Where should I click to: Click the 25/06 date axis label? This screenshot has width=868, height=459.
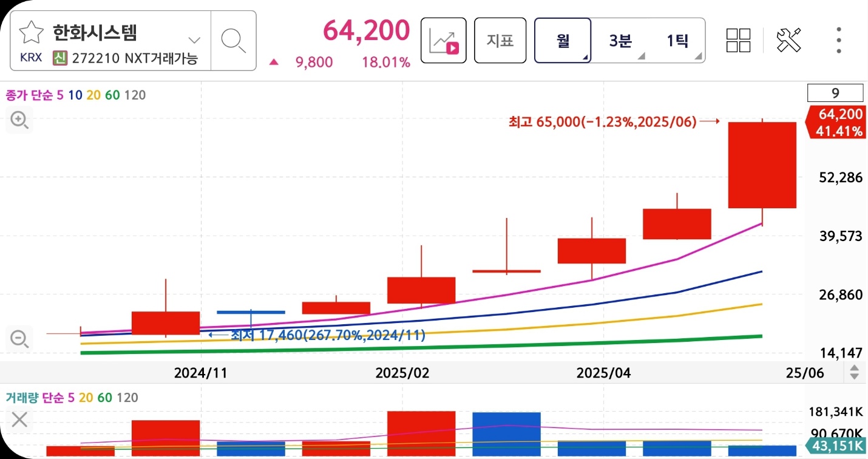click(x=805, y=373)
